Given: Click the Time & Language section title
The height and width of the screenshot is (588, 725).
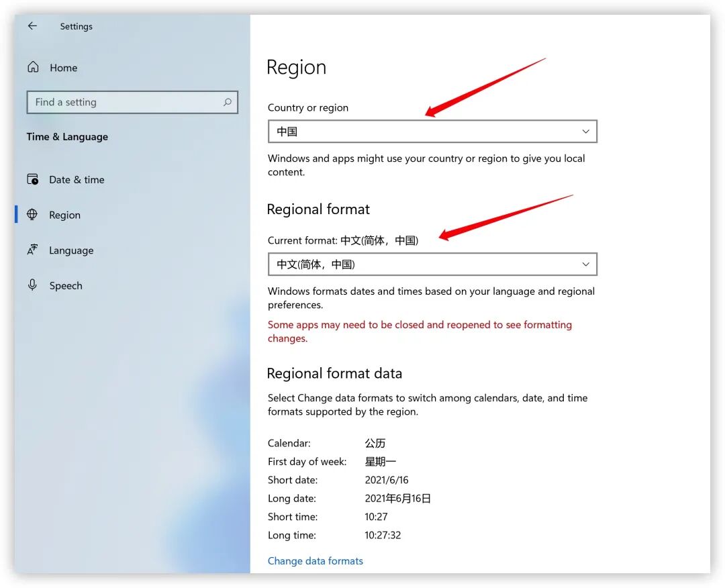Looking at the screenshot, I should pos(67,137).
